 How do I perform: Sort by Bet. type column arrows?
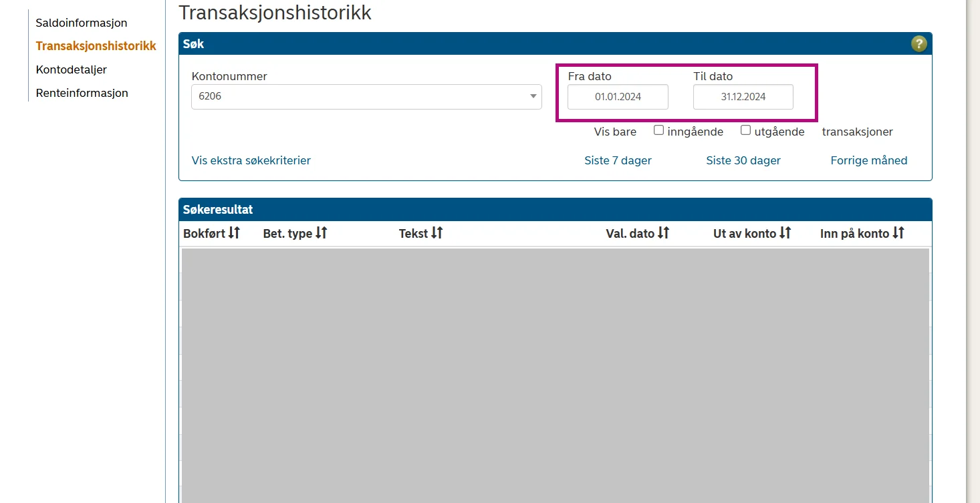point(322,233)
